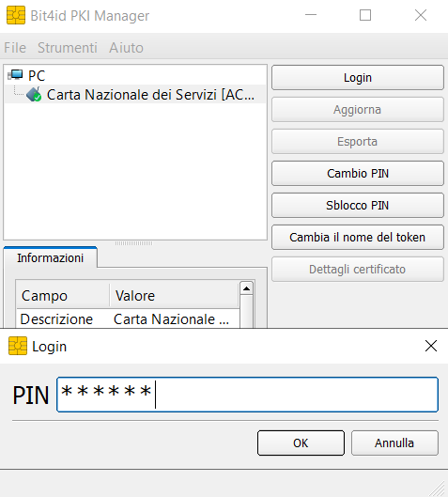Open the File menu
Viewport: 448px width, 497px height.
pyautogui.click(x=15, y=48)
